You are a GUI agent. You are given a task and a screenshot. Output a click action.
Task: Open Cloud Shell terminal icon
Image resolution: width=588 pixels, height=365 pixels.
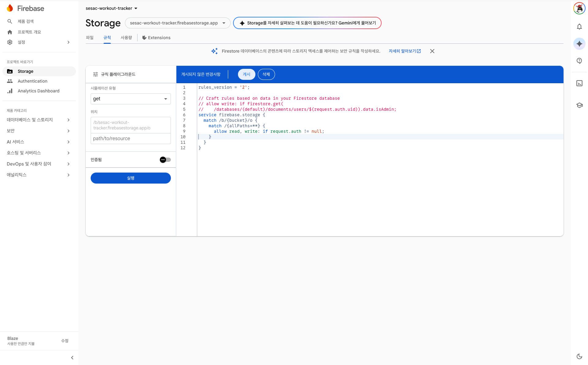pos(579,83)
